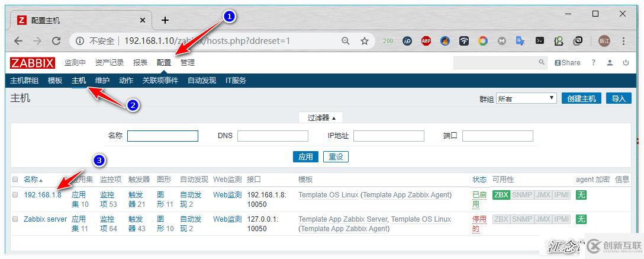Click the Zabbix logout power icon
Screen dimensions: 644x259
(x=626, y=62)
